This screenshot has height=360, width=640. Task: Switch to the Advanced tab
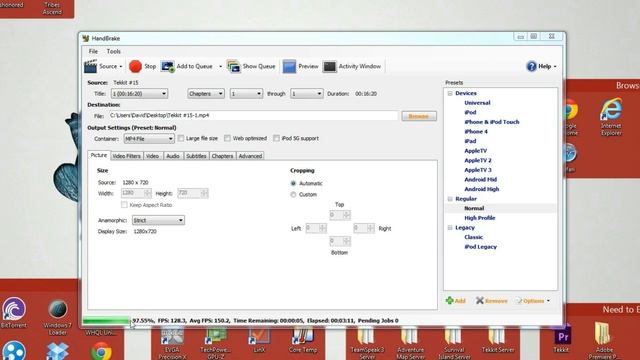250,156
